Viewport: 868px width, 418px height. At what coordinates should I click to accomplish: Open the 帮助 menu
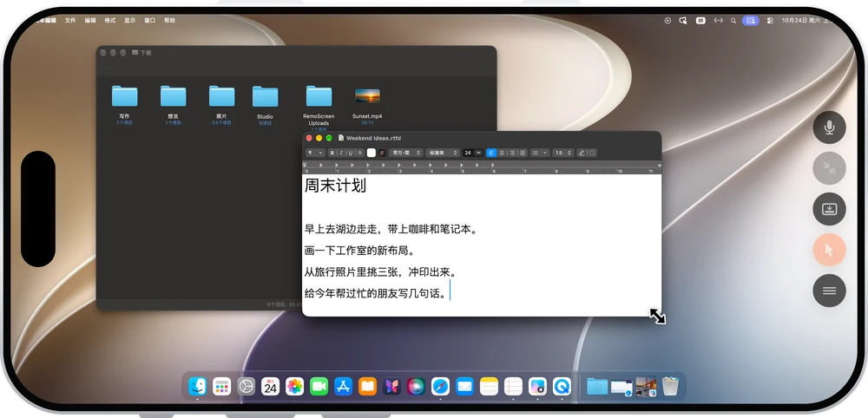tap(169, 21)
